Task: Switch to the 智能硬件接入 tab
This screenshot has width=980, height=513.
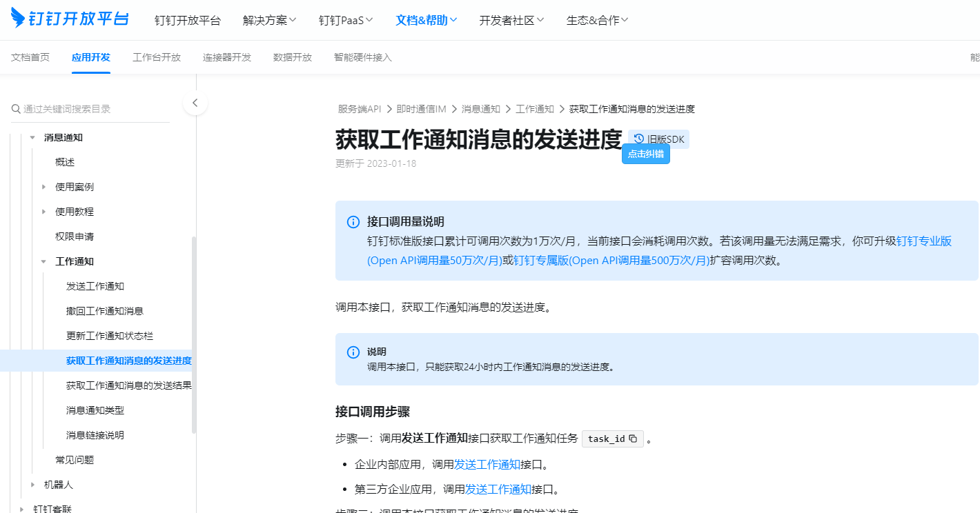Action: (363, 57)
